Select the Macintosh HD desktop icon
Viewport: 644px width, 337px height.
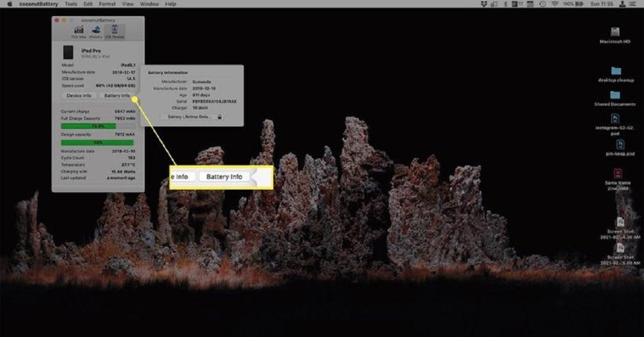click(615, 33)
